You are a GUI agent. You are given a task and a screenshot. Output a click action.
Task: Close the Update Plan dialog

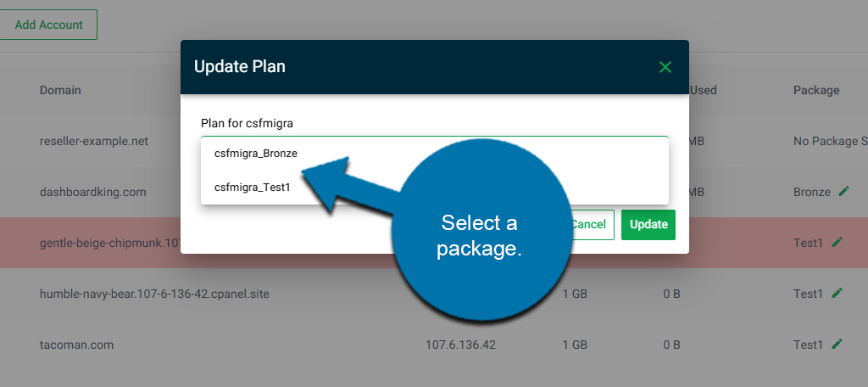[x=665, y=67]
